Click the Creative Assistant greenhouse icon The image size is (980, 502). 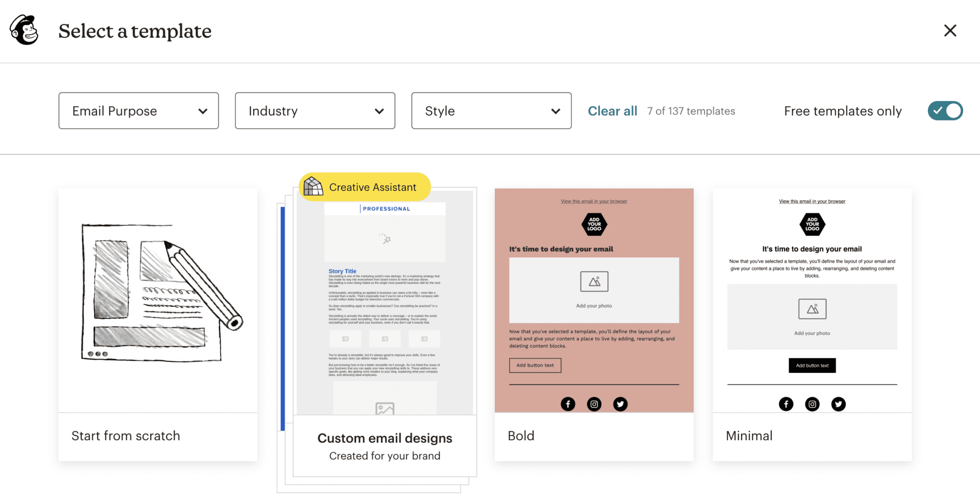click(x=314, y=187)
